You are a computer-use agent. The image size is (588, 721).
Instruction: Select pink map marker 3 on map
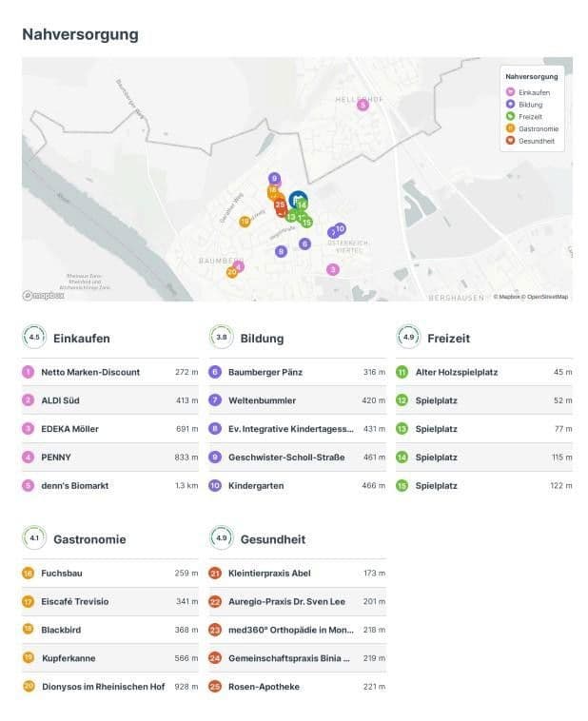332,269
